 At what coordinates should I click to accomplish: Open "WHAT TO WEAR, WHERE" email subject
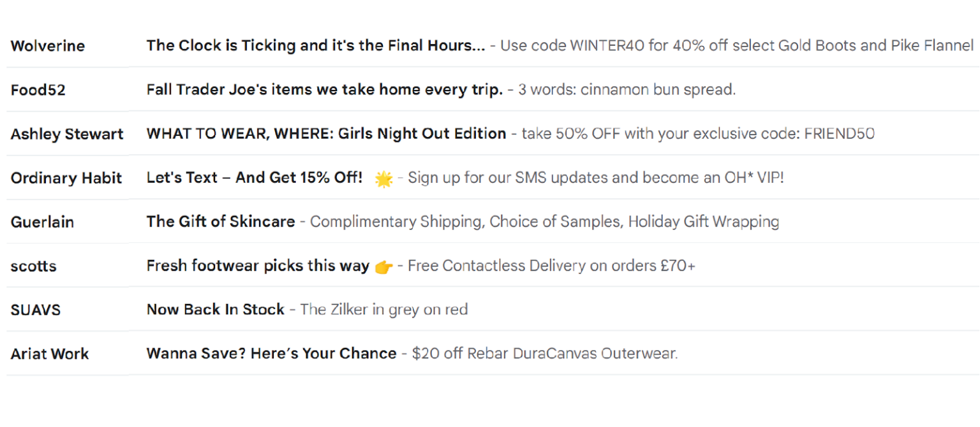[326, 134]
